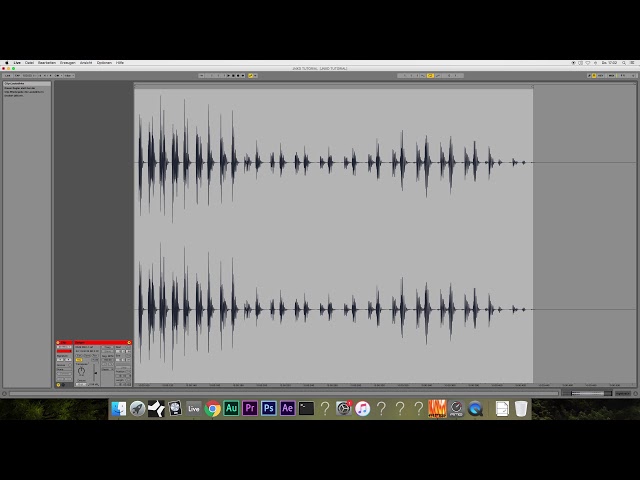Open the Apple menu

(7, 63)
